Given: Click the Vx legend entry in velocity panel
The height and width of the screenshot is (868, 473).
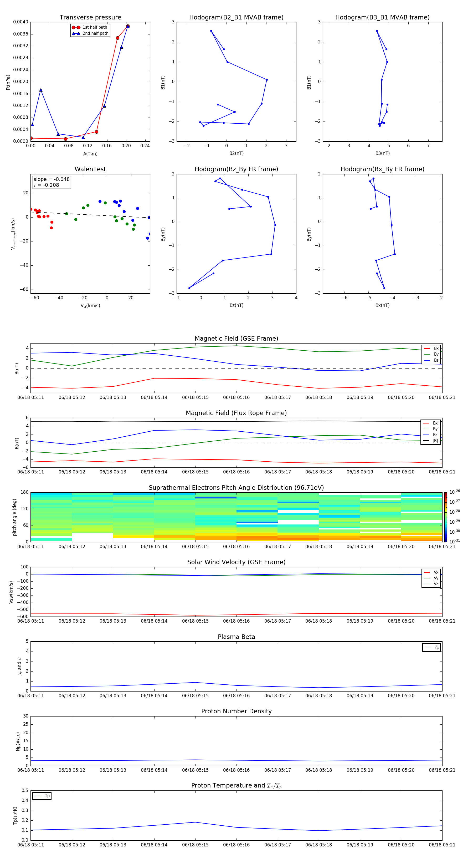Looking at the screenshot, I should [431, 572].
